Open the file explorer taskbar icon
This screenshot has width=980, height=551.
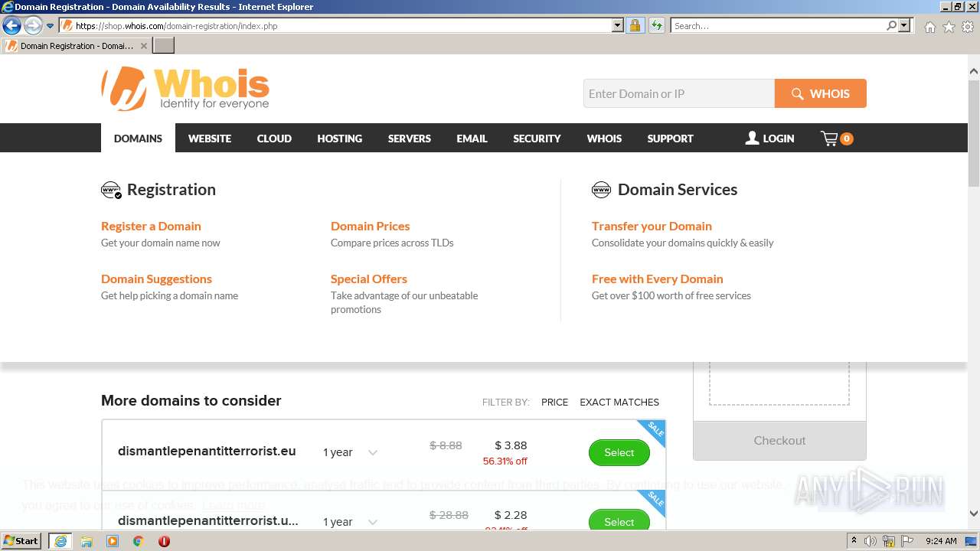87,541
